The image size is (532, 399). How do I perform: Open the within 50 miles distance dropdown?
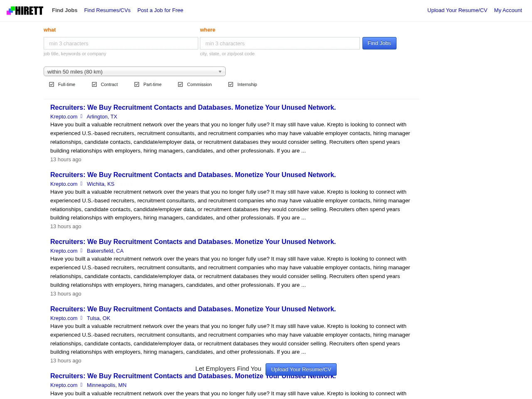[x=135, y=71]
